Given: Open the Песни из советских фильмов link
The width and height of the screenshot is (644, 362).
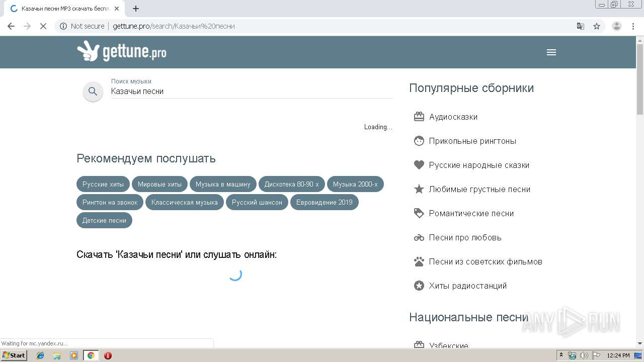Looking at the screenshot, I should pos(486,261).
